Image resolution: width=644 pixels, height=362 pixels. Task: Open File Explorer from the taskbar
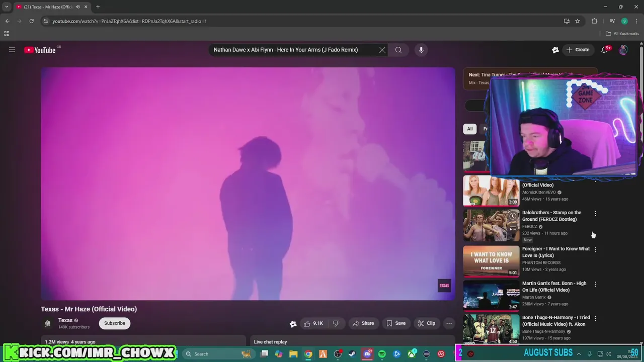coord(293,354)
